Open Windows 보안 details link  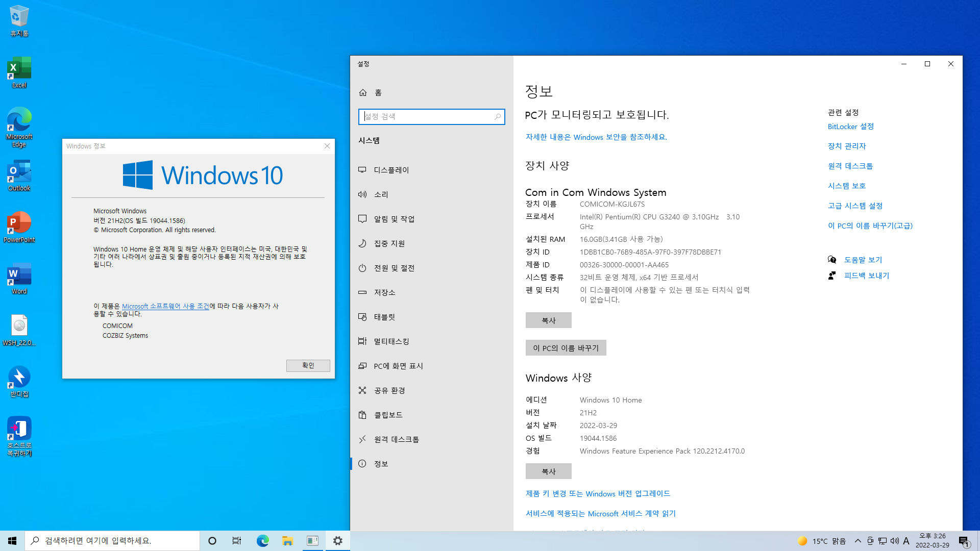coord(596,137)
